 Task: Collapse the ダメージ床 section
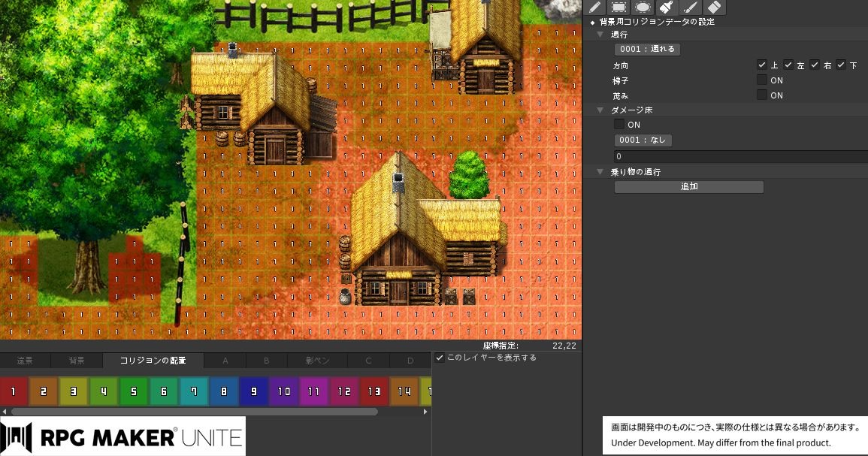600,110
